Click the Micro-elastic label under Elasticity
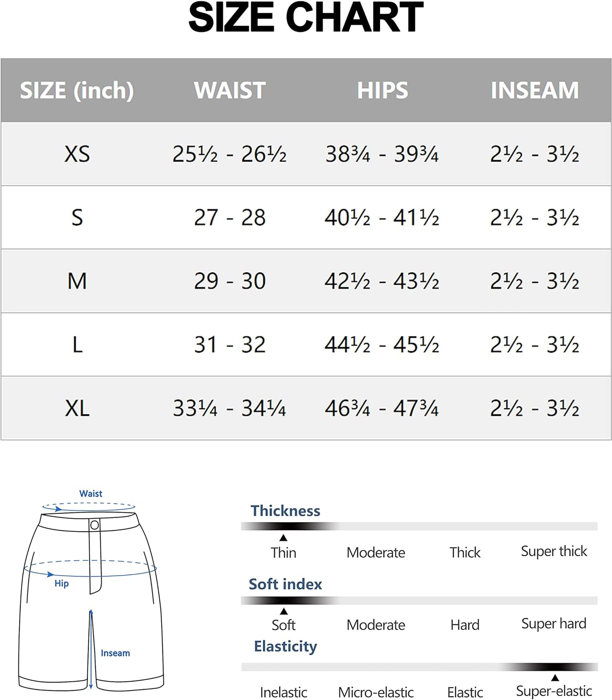 [x=376, y=692]
